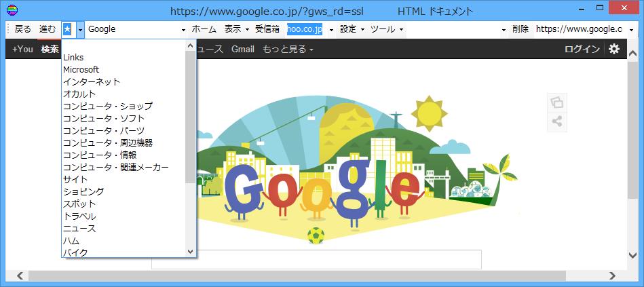Click the overlapping-frames icon above share icon
Screen dimensions: 644x287
pyautogui.click(x=557, y=102)
